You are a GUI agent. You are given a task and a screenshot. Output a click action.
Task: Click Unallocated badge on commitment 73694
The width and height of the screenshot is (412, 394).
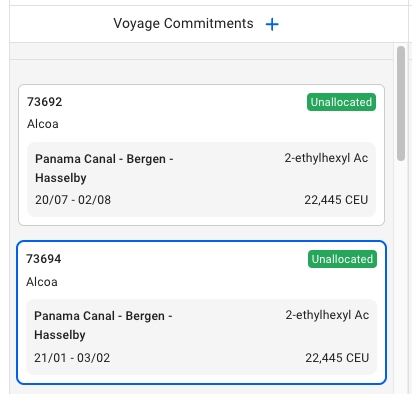click(342, 259)
